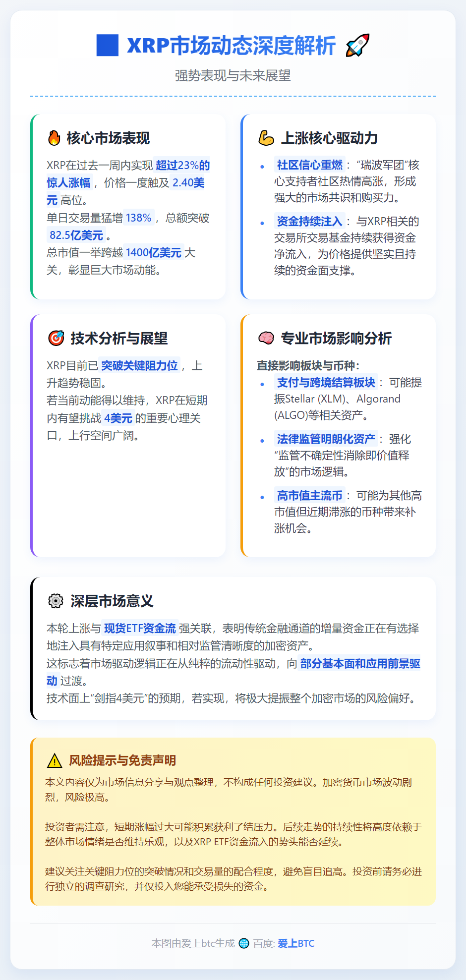
Task: Click the highlighted 社区信心重燃 label
Action: click(x=310, y=165)
